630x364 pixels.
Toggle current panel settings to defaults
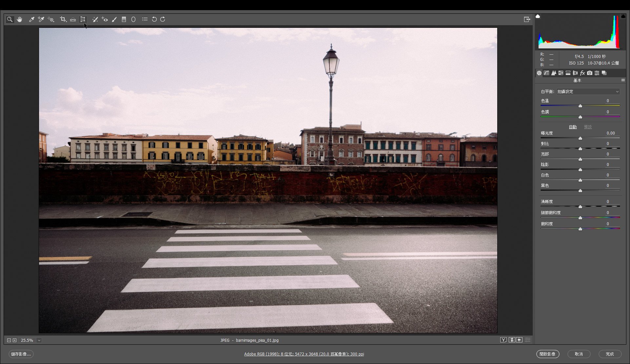click(x=527, y=340)
